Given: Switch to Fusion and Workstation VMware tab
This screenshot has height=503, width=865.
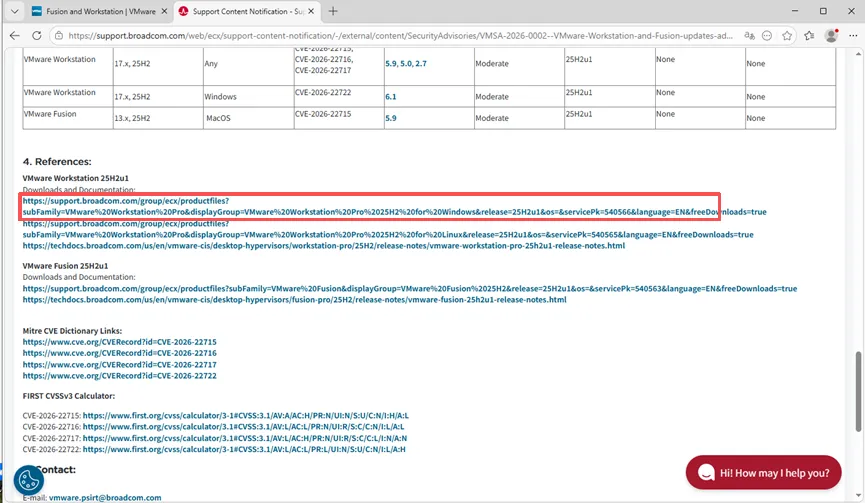Looking at the screenshot, I should (x=99, y=11).
